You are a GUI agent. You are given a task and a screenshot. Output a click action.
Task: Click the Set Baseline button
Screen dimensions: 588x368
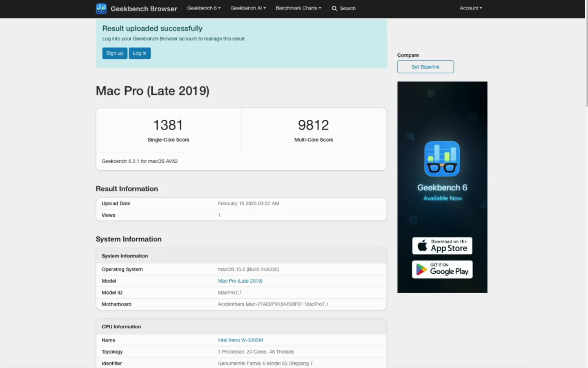click(x=425, y=67)
